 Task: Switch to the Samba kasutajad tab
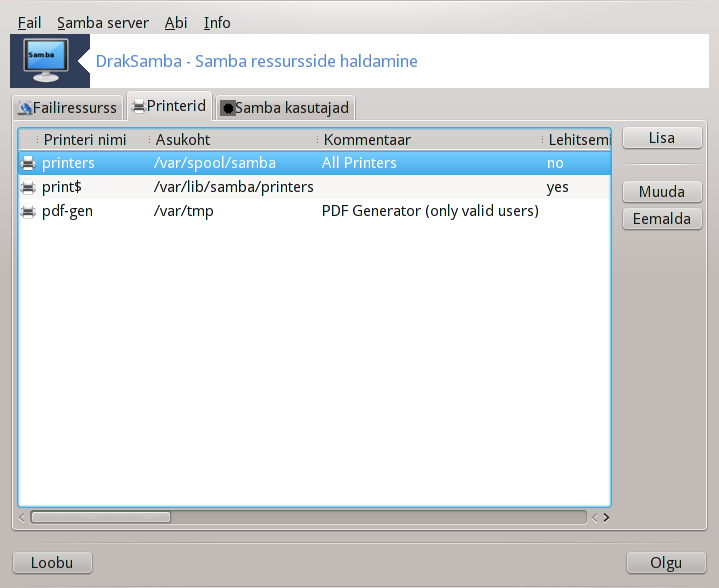(x=285, y=108)
